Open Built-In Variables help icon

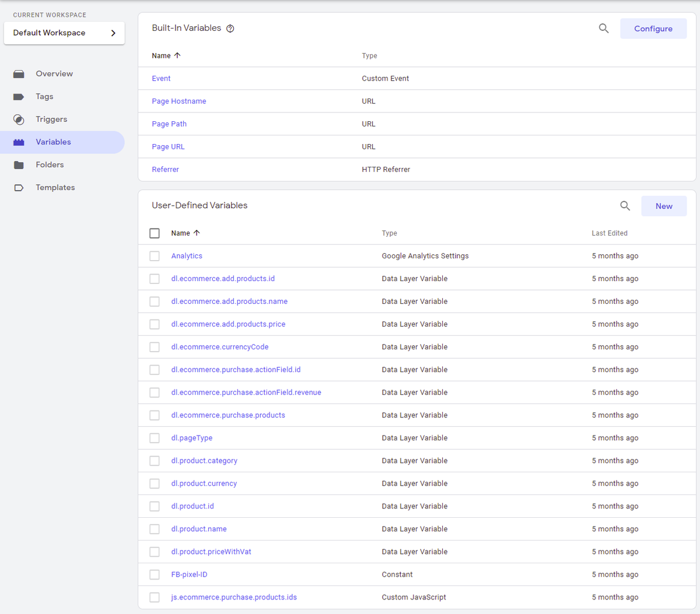click(230, 29)
